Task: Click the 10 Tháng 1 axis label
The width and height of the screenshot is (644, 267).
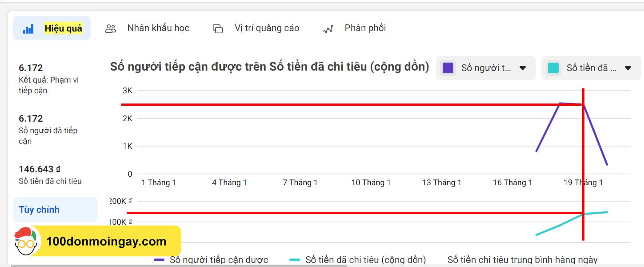Action: point(371,183)
